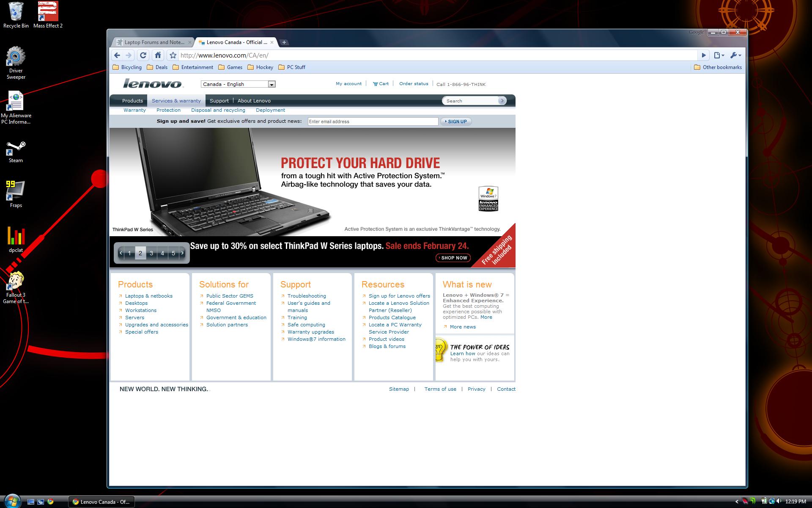The height and width of the screenshot is (508, 812).
Task: Go back using the browser back arrow
Action: (117, 55)
